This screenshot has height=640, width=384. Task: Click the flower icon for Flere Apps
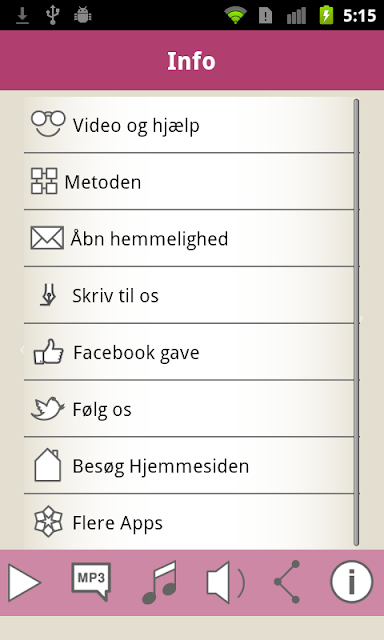[48, 522]
